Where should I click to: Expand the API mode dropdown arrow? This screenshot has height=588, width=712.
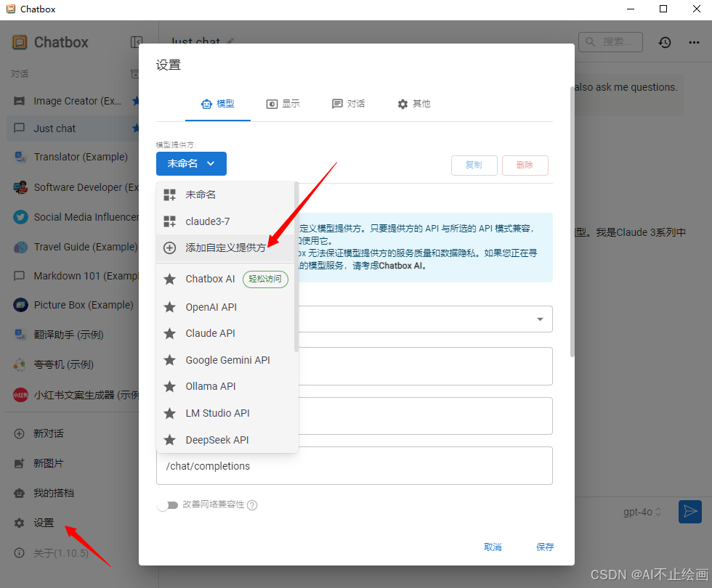click(540, 319)
